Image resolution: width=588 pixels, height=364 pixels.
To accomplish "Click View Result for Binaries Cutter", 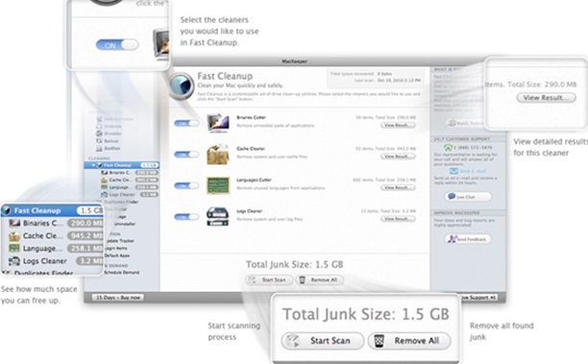I will 398,125.
